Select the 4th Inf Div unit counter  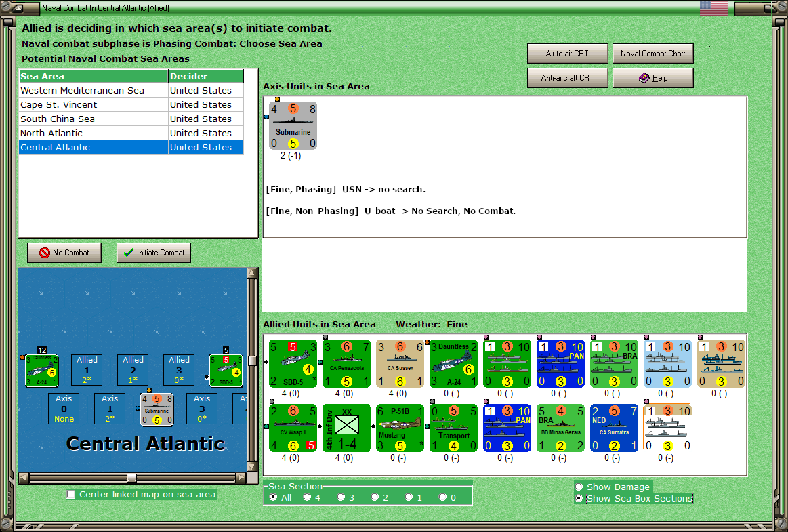tap(347, 428)
